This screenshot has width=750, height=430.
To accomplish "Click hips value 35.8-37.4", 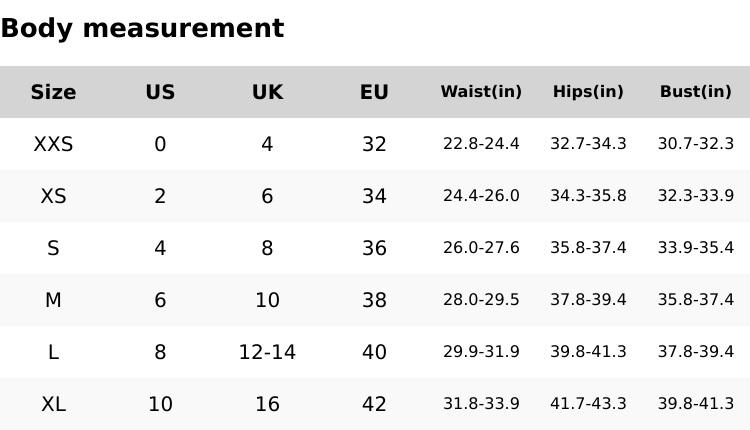I will [588, 248].
